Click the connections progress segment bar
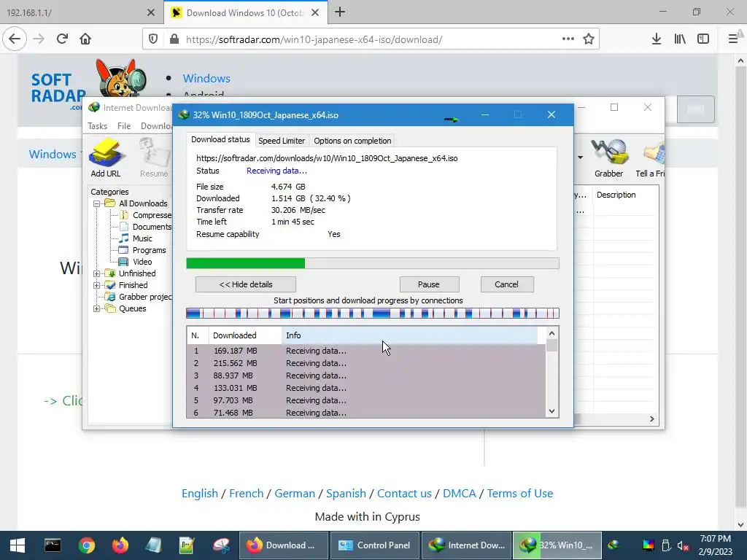747x560 pixels. point(373,314)
